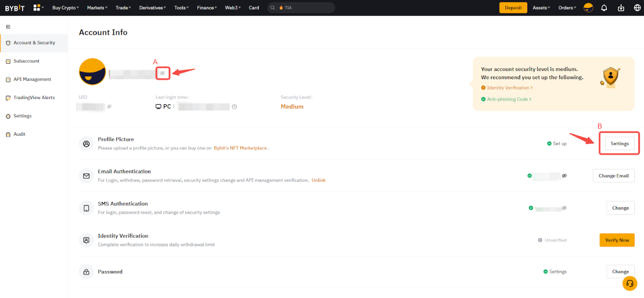Open API Management in the sidebar
Screen dimensions: 644x298
pos(32,79)
